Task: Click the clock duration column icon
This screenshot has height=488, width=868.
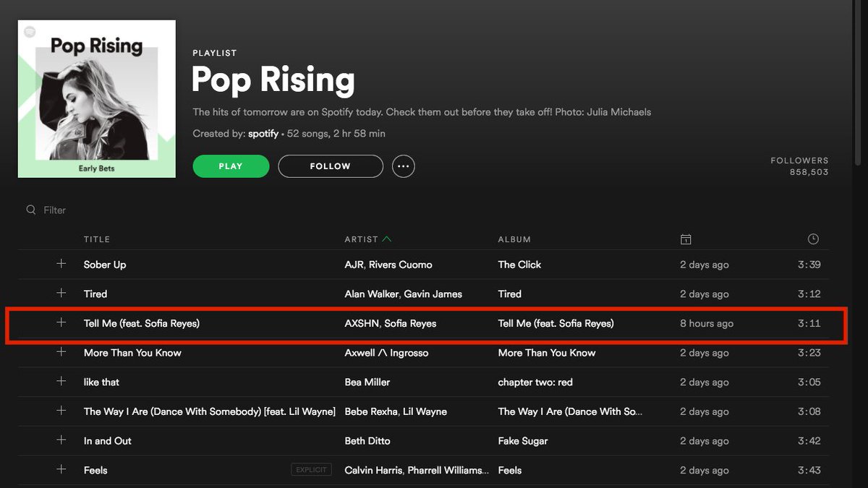Action: click(812, 239)
